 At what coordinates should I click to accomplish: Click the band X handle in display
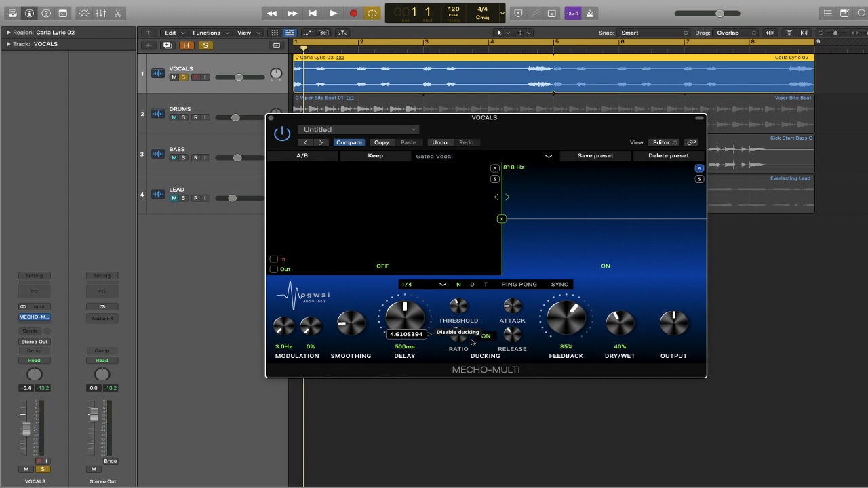click(x=502, y=219)
